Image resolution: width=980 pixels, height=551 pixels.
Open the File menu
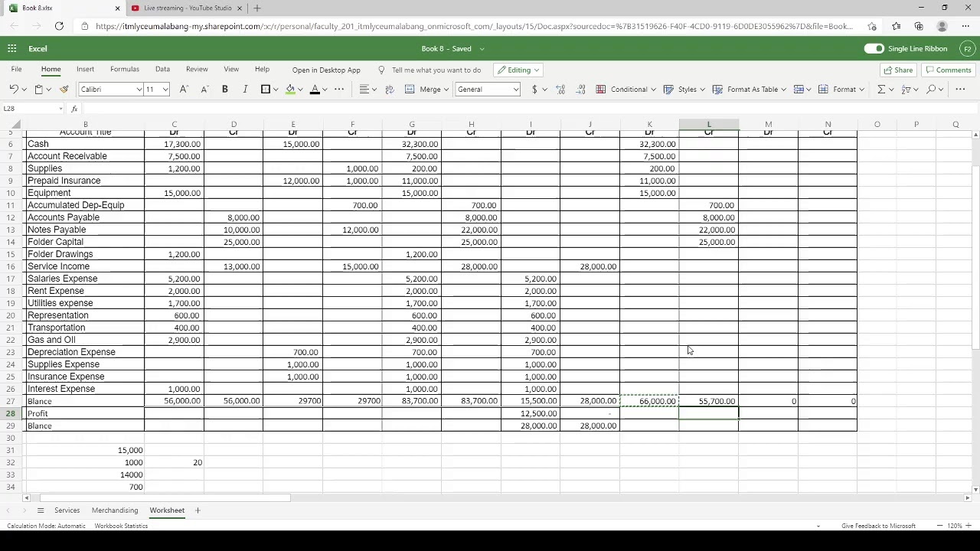[16, 70]
